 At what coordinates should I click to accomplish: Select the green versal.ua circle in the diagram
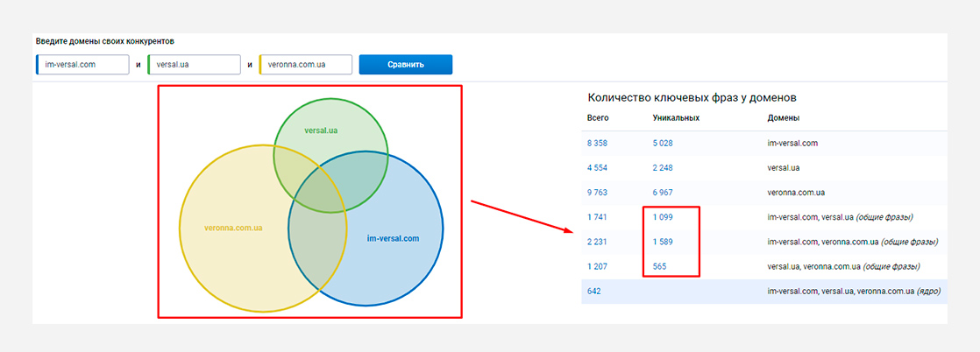[x=321, y=130]
